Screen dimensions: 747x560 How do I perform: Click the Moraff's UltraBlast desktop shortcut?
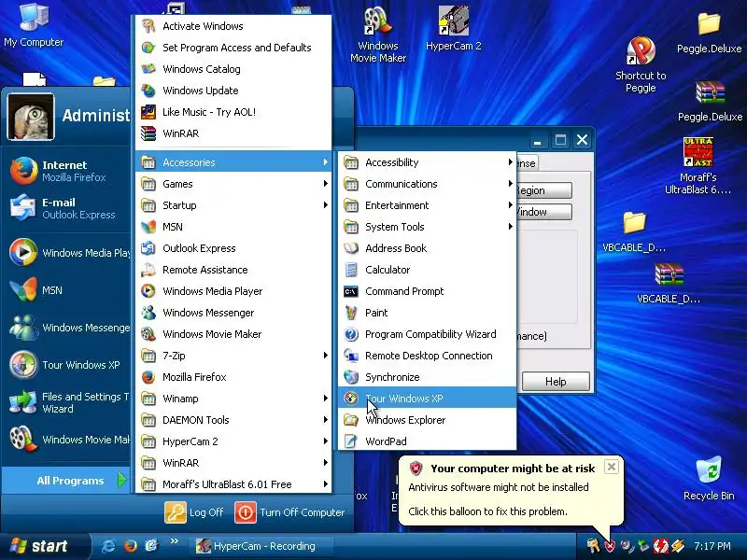click(698, 166)
